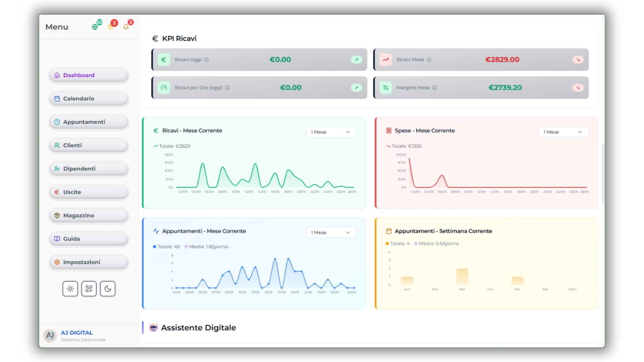Open the Clienti section
This screenshot has height=362, width=644.
89,145
